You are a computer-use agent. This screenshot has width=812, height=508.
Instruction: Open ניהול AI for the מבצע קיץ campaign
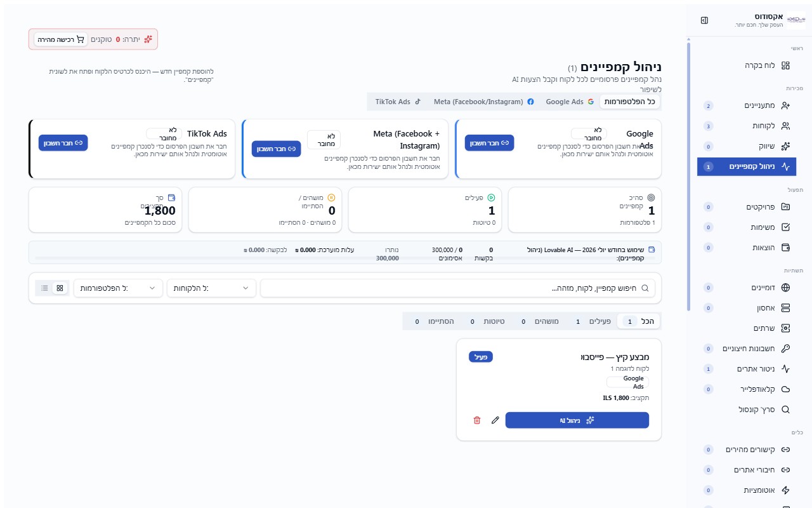pyautogui.click(x=577, y=420)
